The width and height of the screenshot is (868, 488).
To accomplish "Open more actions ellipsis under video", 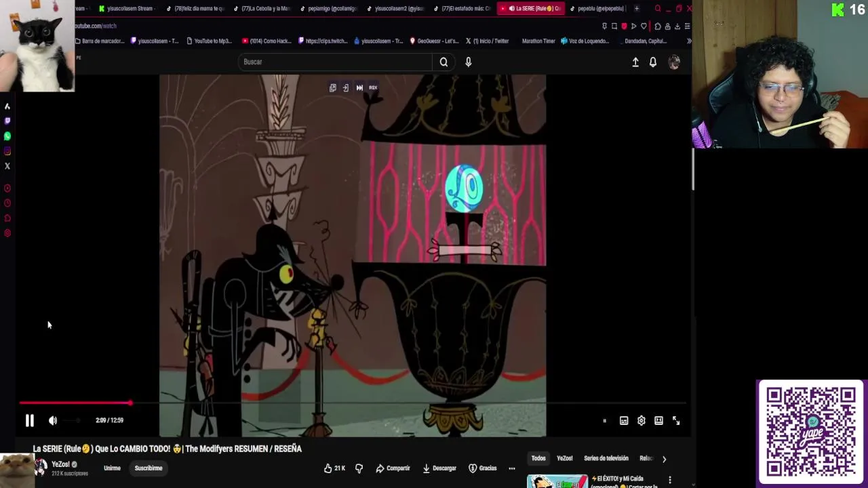I will [x=512, y=468].
